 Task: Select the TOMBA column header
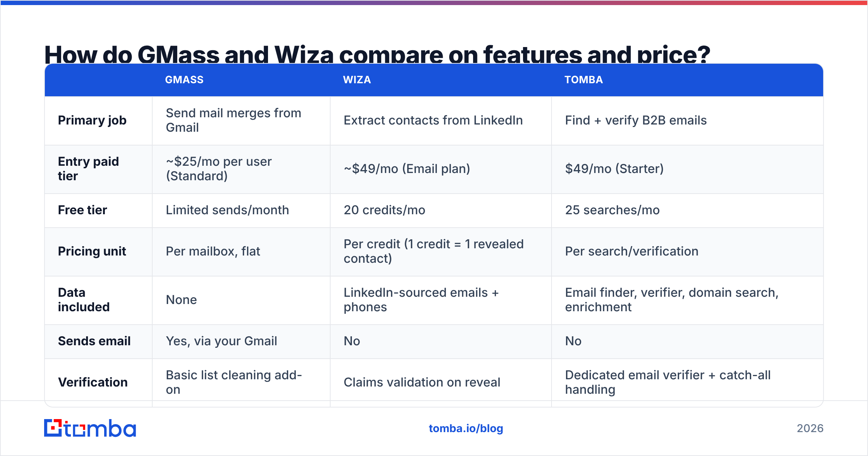point(584,80)
